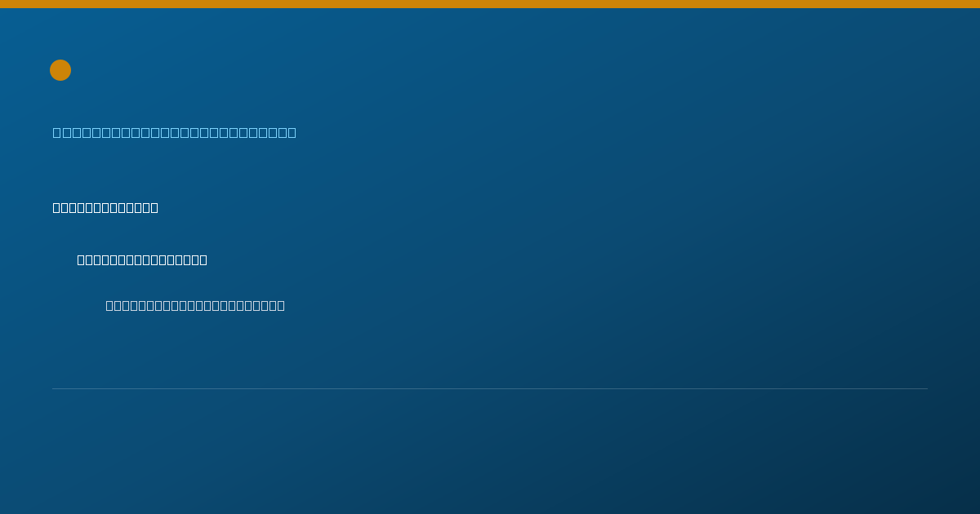Click the orange bar along the top
Image resolution: width=980 pixels, height=514 pixels.
(490, 4)
